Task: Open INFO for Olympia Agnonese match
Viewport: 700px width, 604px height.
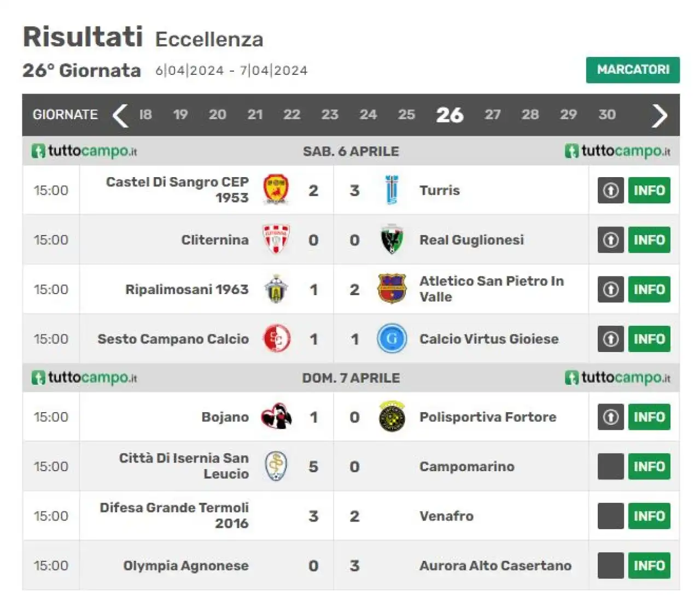Action: [x=649, y=565]
